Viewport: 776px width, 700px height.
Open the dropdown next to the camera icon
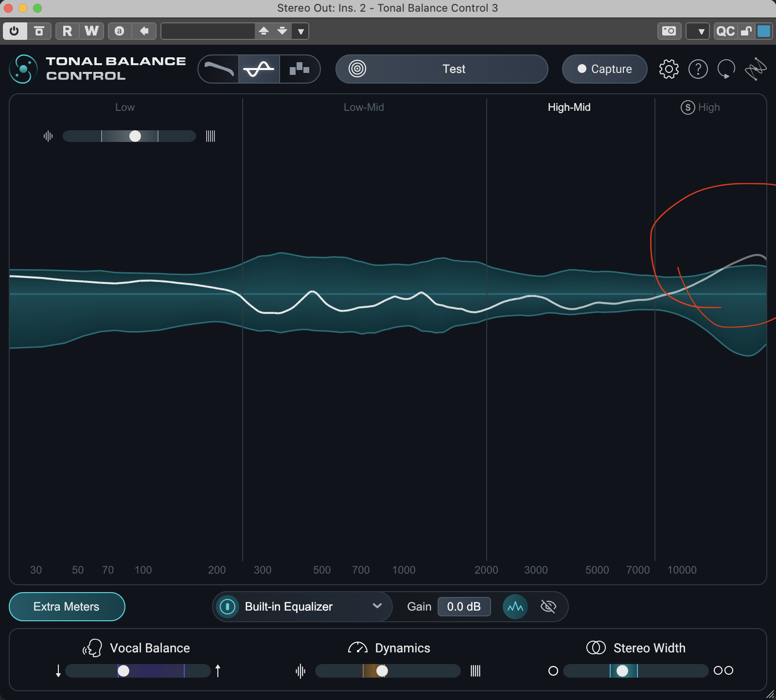point(698,32)
